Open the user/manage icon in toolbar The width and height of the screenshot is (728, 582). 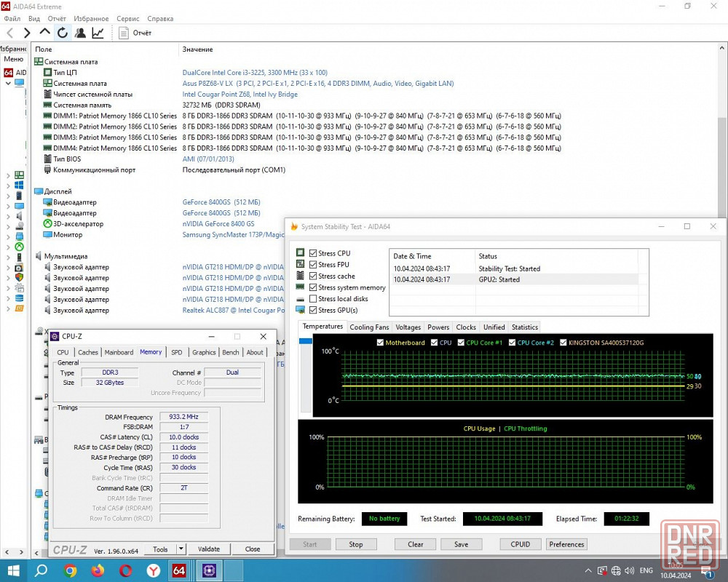pos(80,33)
